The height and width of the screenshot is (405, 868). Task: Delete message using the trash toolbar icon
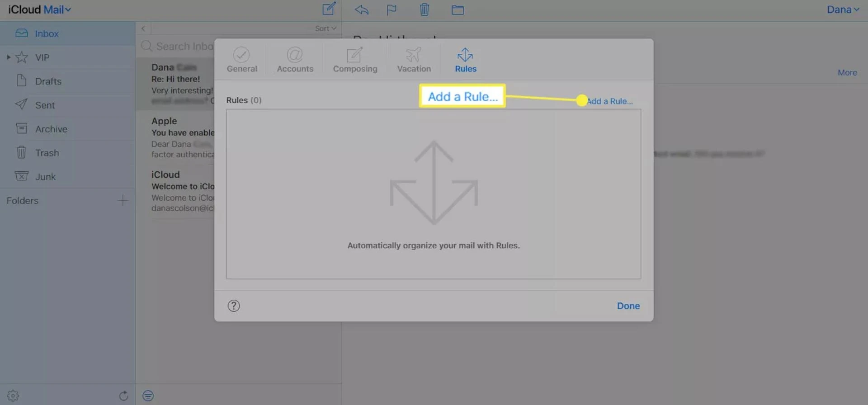(x=424, y=9)
